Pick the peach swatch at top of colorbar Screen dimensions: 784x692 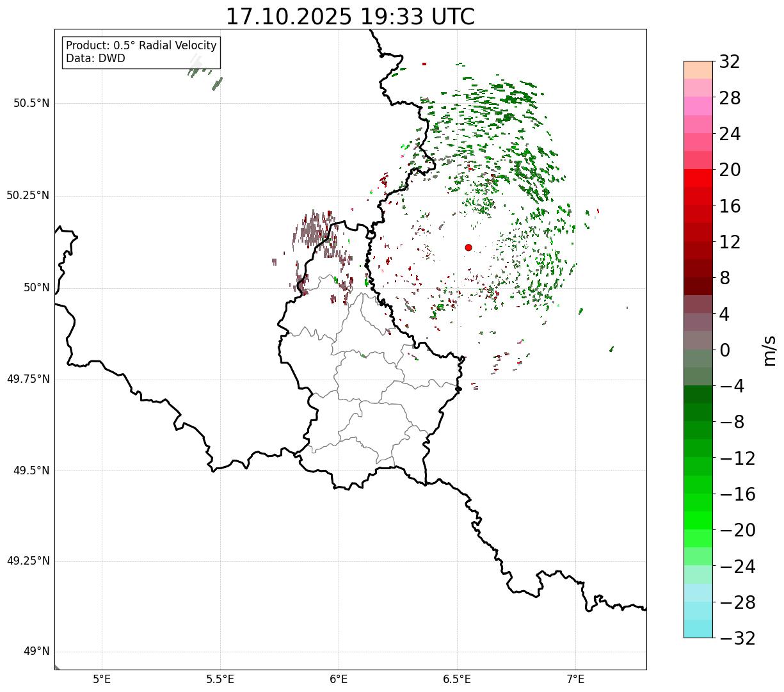(x=698, y=70)
